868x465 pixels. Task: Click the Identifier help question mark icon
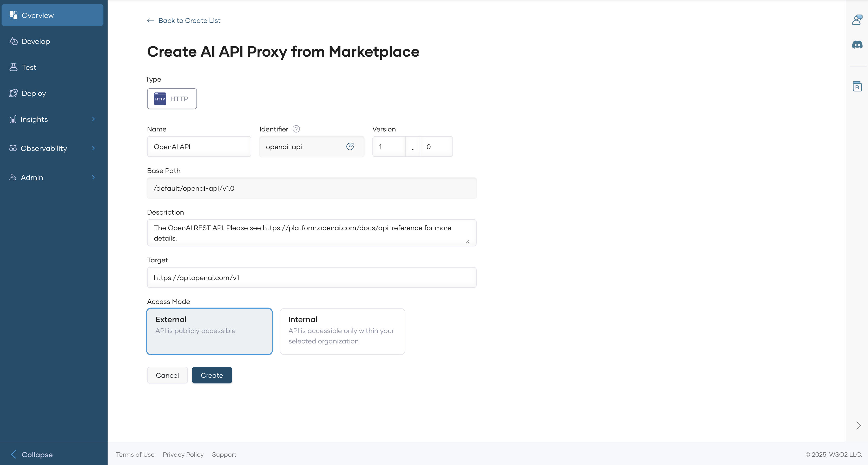pos(296,129)
